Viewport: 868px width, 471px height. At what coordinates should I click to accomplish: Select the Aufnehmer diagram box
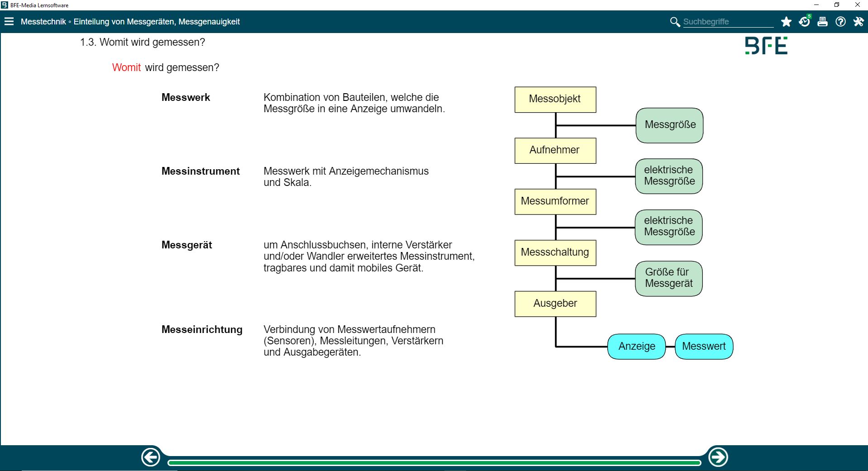click(555, 151)
